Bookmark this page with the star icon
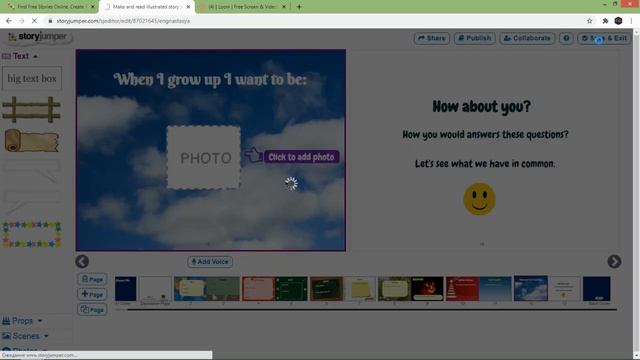This screenshot has height=360, width=640. (x=589, y=21)
